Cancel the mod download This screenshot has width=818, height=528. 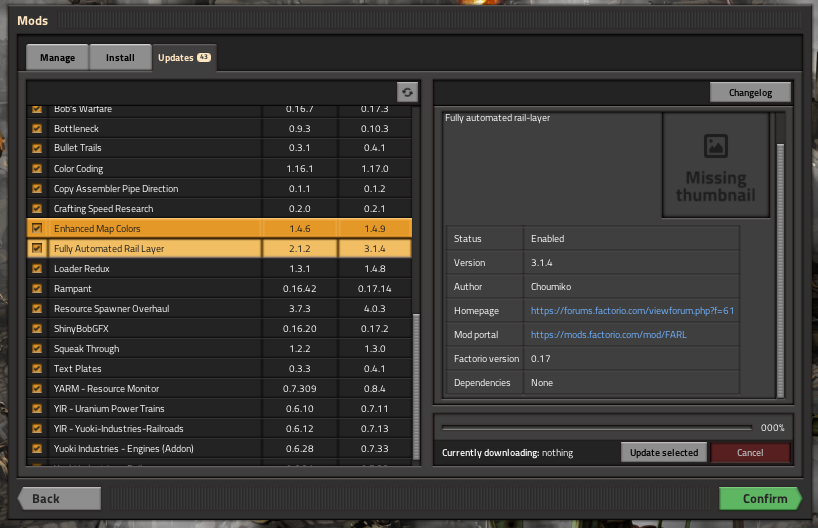(x=750, y=452)
